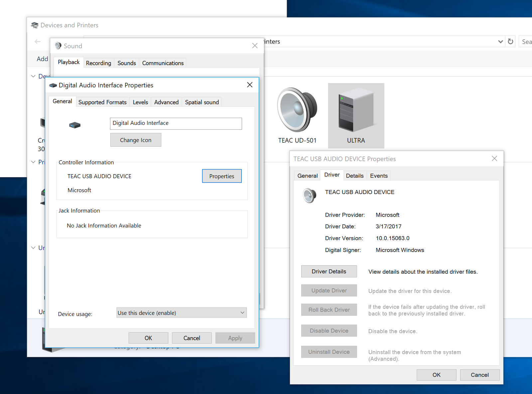The width and height of the screenshot is (532, 394).
Task: Open the Communications tab in Sound dialog
Action: pos(163,63)
